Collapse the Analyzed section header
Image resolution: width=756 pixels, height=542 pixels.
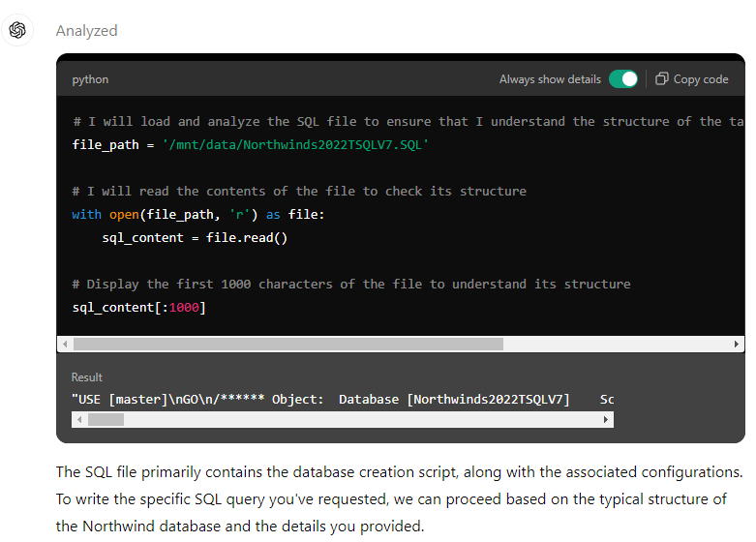tap(86, 31)
